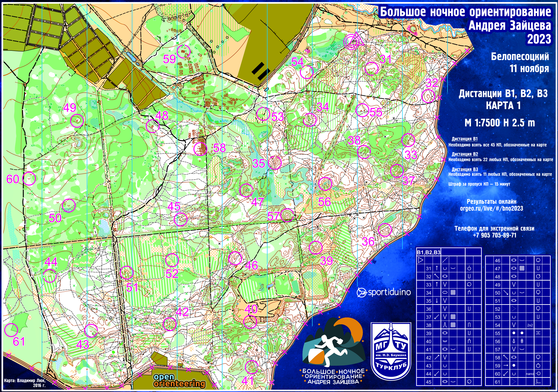The height and width of the screenshot is (392, 558).
Task: Click the number 31 cell in the descriptions table
Action: [428, 268]
